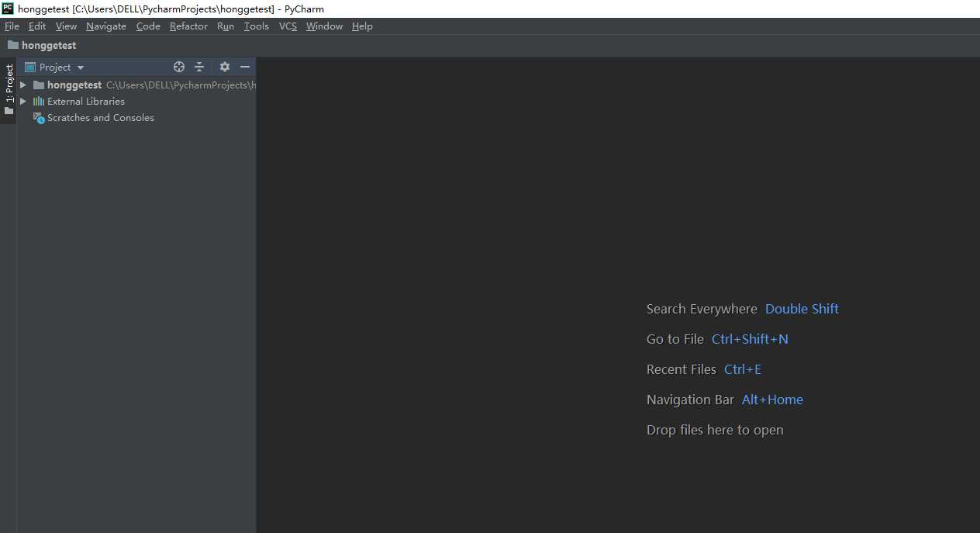Open the Edit menu
Image resolution: width=980 pixels, height=533 pixels.
(x=37, y=26)
